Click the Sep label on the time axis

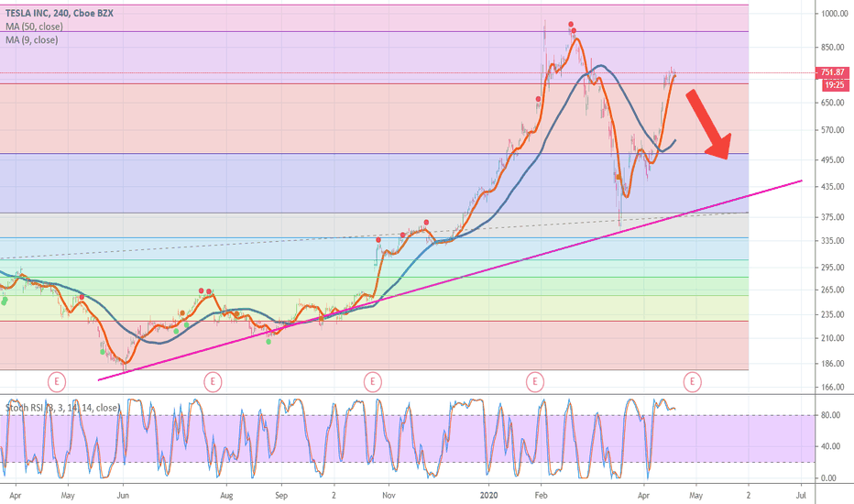pyautogui.click(x=281, y=495)
